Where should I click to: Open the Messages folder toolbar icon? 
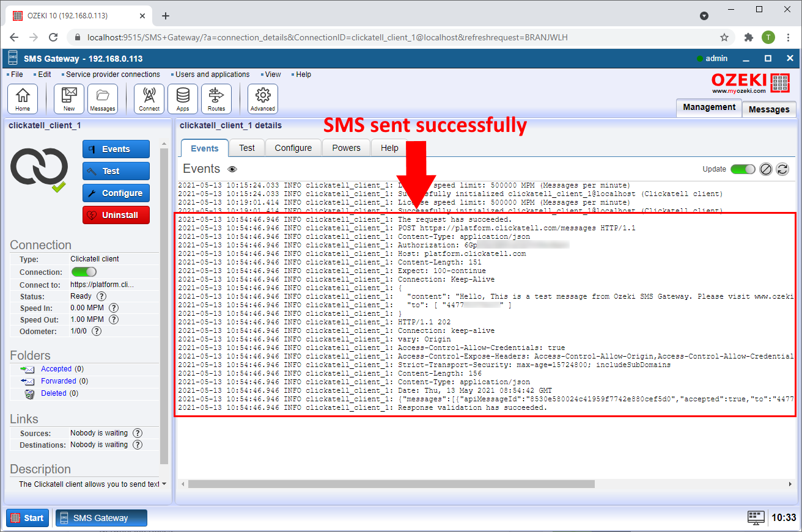[x=103, y=99]
